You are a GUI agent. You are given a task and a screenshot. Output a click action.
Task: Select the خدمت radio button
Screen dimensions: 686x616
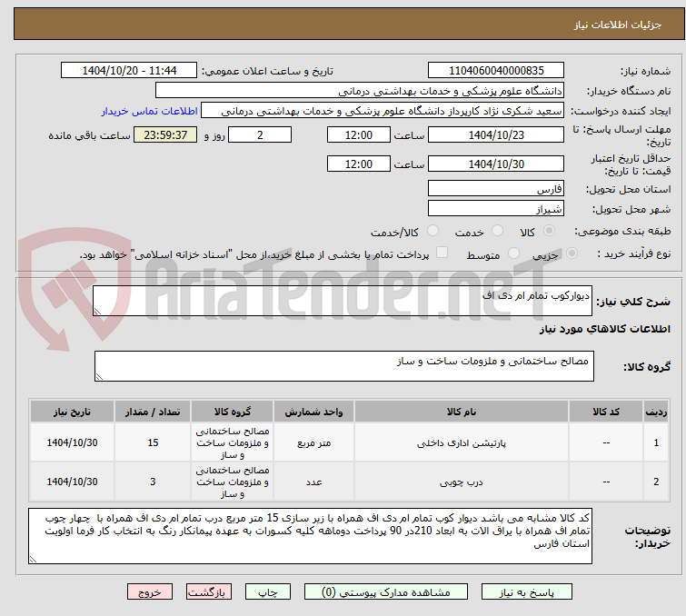[497, 231]
